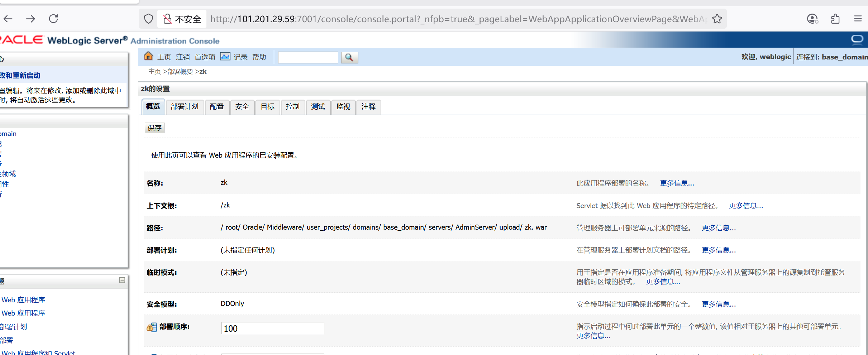
Task: Open 更多信息 link in the 部署计划 row
Action: pos(719,250)
